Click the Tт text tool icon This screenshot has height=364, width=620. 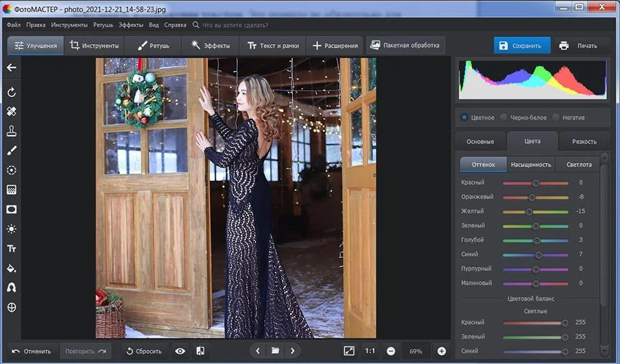pos(11,248)
